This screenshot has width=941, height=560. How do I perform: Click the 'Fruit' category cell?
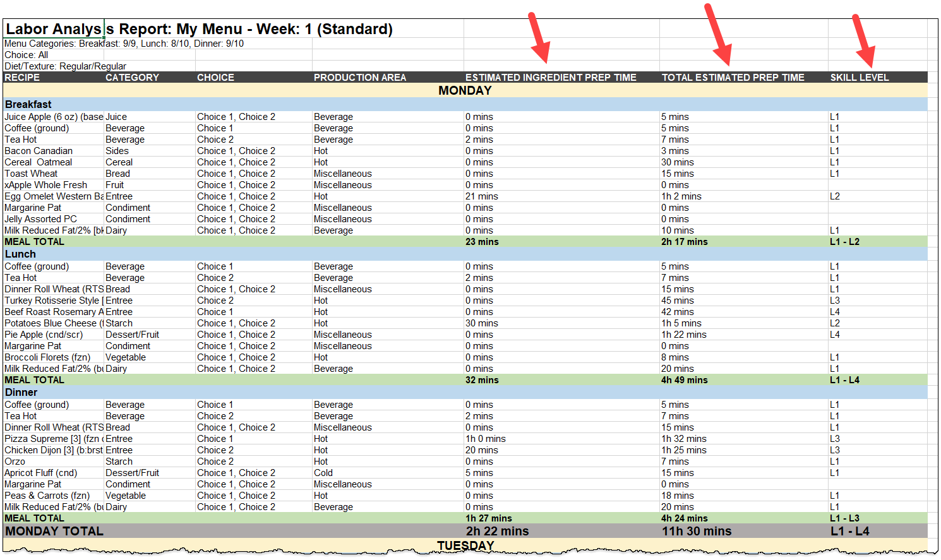pyautogui.click(x=114, y=185)
